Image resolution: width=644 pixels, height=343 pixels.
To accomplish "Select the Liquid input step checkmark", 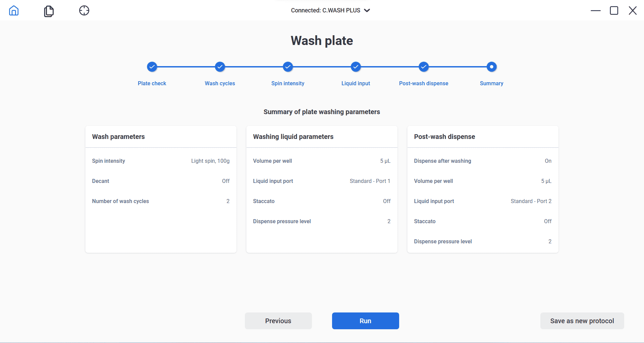I will click(x=356, y=67).
